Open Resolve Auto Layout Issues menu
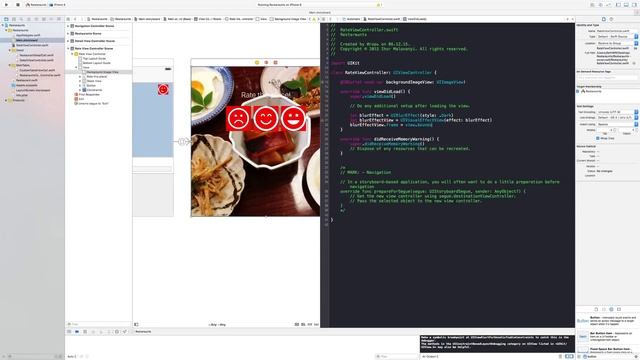Image resolution: width=640 pixels, height=360 pixels. (316, 324)
